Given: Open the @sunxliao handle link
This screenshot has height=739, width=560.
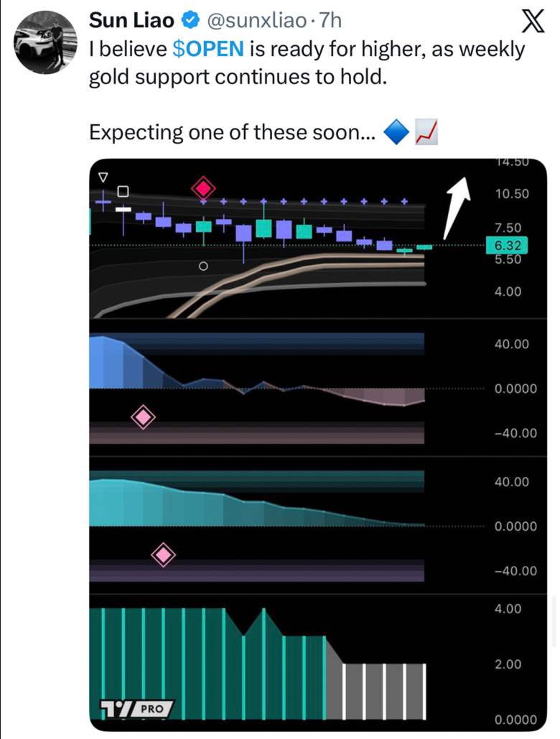Looking at the screenshot, I should [256, 21].
